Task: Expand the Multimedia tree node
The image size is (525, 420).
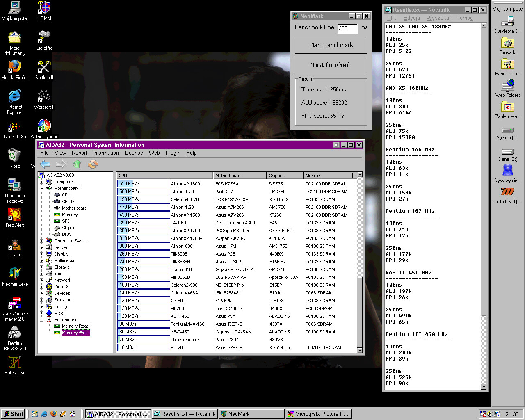Action: (41, 260)
